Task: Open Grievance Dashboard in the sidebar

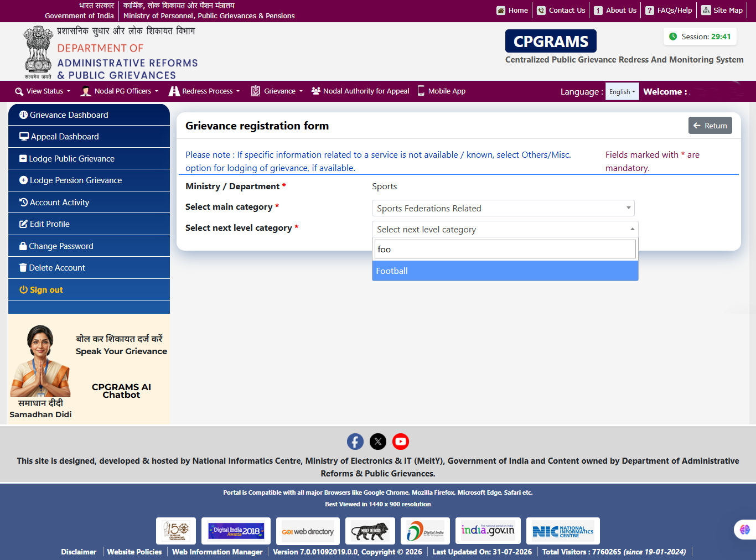Action: point(89,115)
